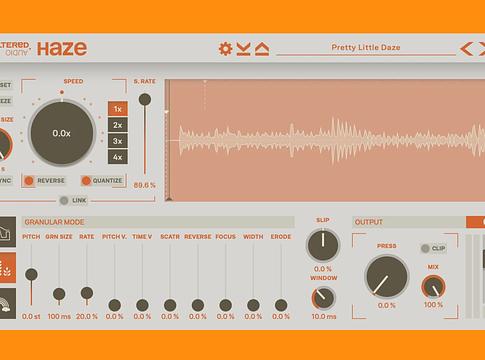This screenshot has width=485, height=360.
Task: Click the granular Reverse slider handle
Action: (x=198, y=305)
